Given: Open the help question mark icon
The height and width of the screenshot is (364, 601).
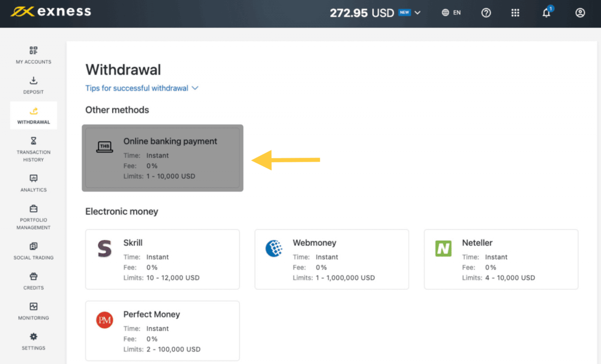Looking at the screenshot, I should pyautogui.click(x=486, y=13).
